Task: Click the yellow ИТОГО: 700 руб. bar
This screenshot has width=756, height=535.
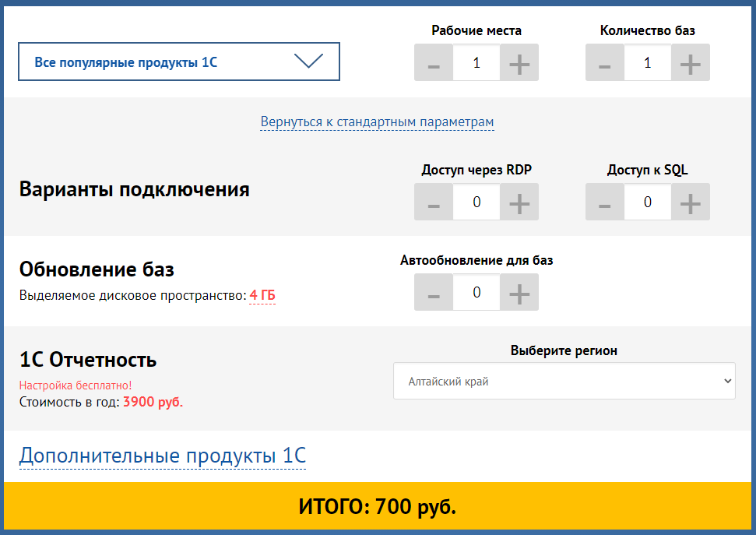Action: (x=378, y=506)
